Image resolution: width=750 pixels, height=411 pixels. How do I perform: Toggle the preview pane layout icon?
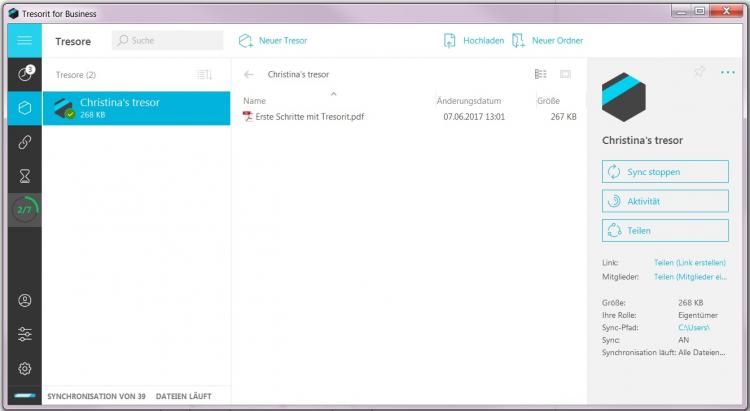pyautogui.click(x=565, y=74)
